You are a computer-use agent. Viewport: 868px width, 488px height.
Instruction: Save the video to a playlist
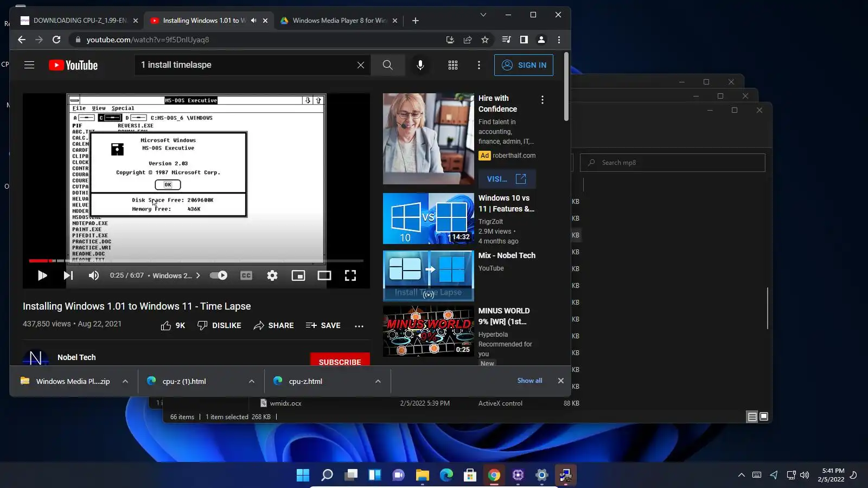pos(323,325)
